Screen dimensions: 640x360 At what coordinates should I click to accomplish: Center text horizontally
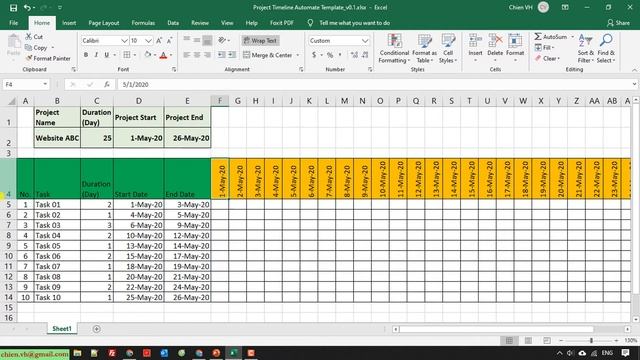pyautogui.click(x=197, y=55)
